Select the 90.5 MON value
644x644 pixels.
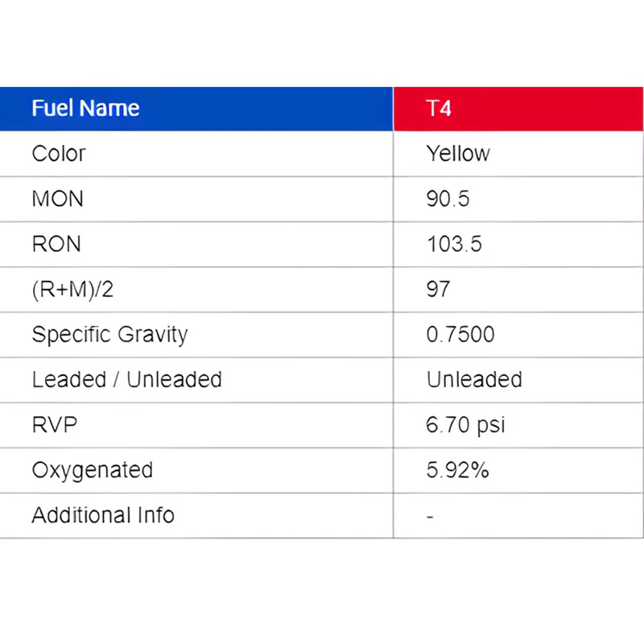coord(448,199)
